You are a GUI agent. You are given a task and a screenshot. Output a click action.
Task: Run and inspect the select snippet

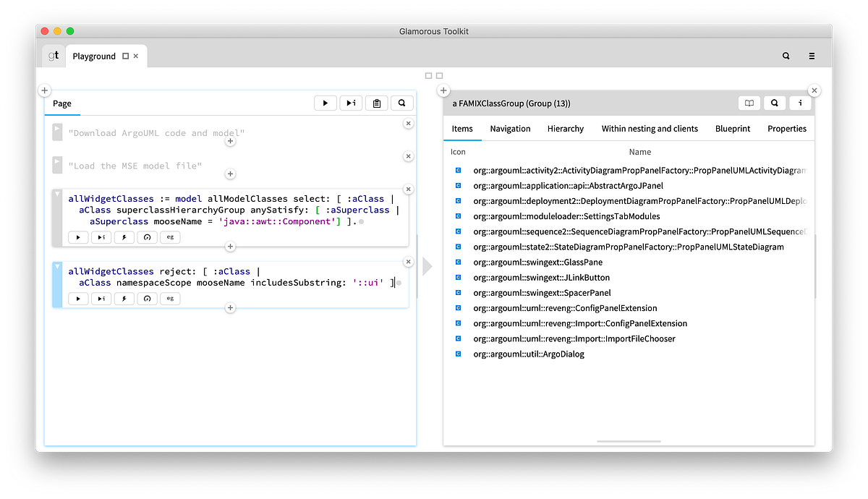click(101, 236)
